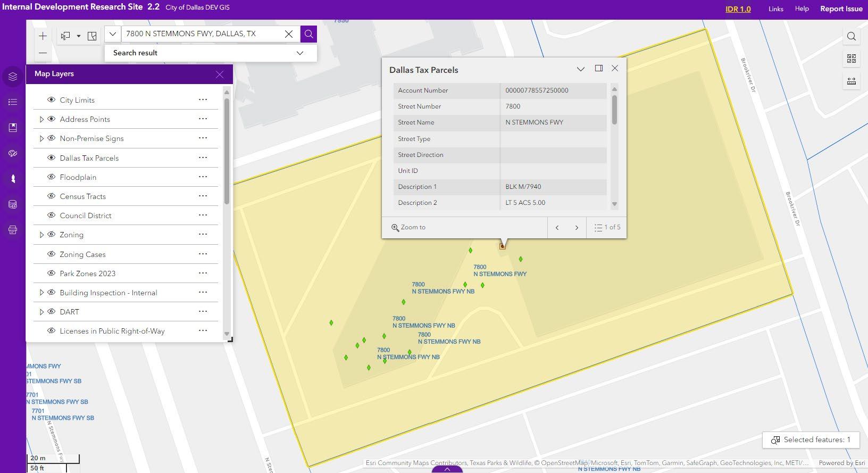
Task: Go to next feature in popup
Action: (577, 228)
